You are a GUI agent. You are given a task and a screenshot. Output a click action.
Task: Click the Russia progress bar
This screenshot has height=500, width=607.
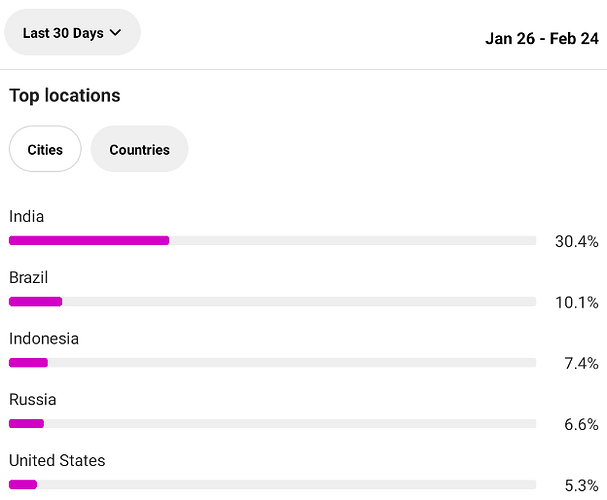(x=273, y=423)
